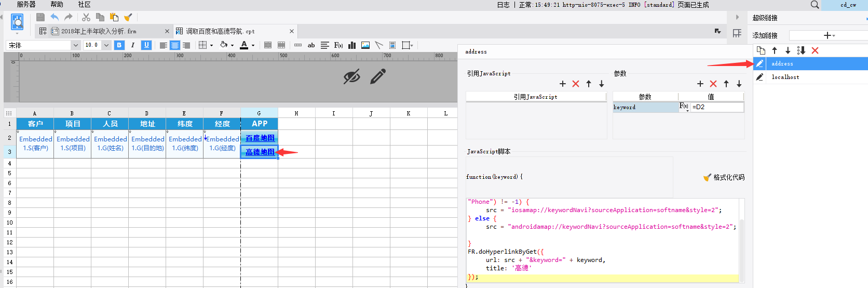This screenshot has height=288, width=868.
Task: Add a referenced JavaScript entry
Action: 563,84
